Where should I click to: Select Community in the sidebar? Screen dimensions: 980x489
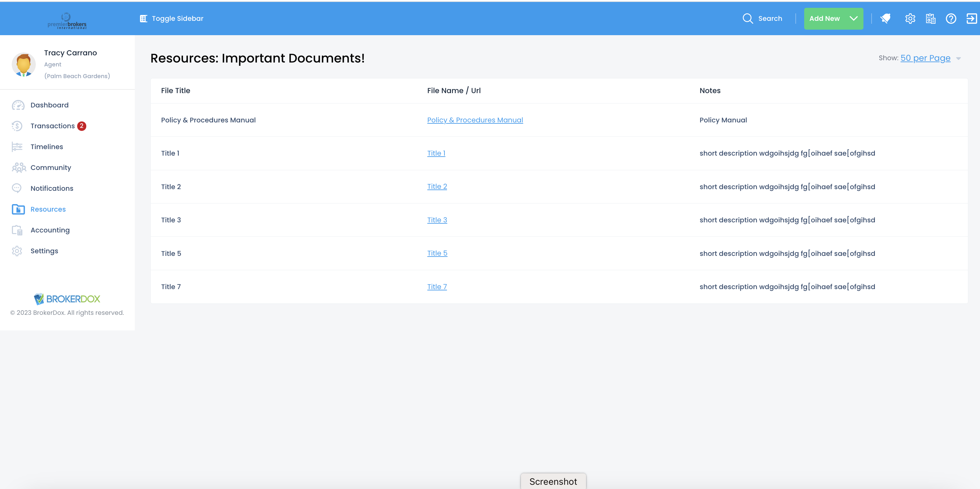(50, 167)
